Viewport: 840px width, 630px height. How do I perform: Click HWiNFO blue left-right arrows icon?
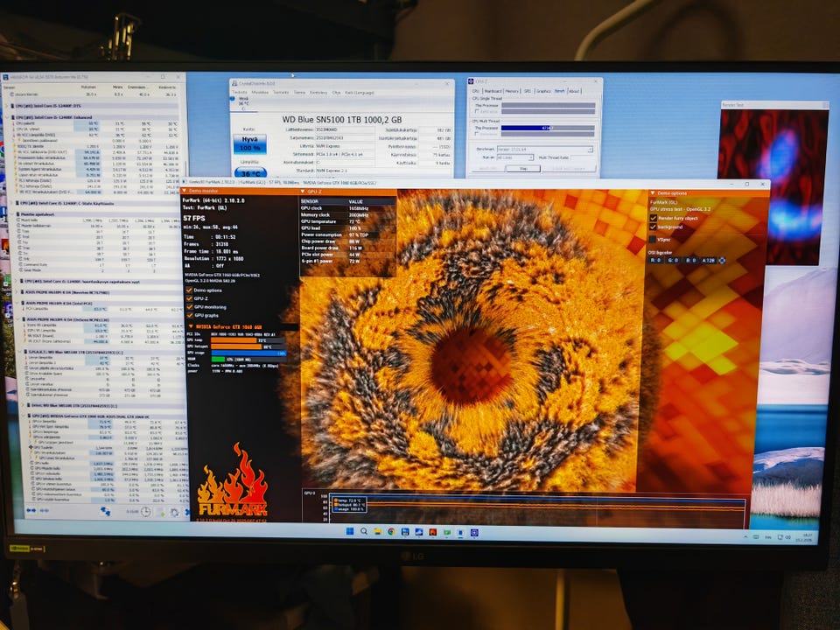pos(31,510)
